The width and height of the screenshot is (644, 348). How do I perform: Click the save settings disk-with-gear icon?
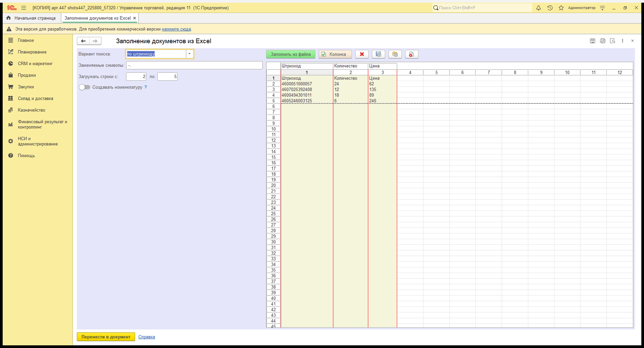pos(378,54)
